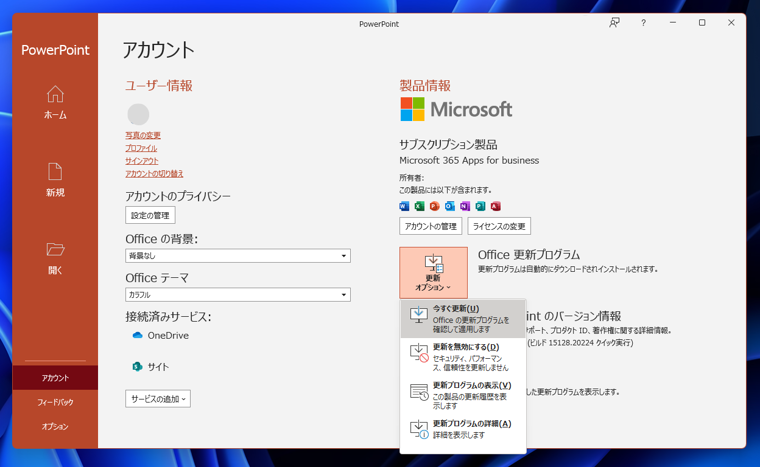Click the PowerPoint app icon in product list
760x467 pixels.
434,206
